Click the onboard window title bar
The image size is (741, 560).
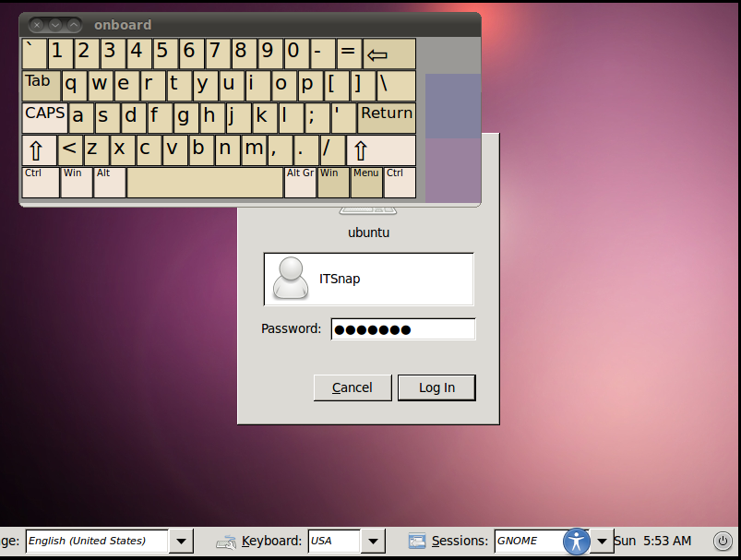click(x=250, y=25)
